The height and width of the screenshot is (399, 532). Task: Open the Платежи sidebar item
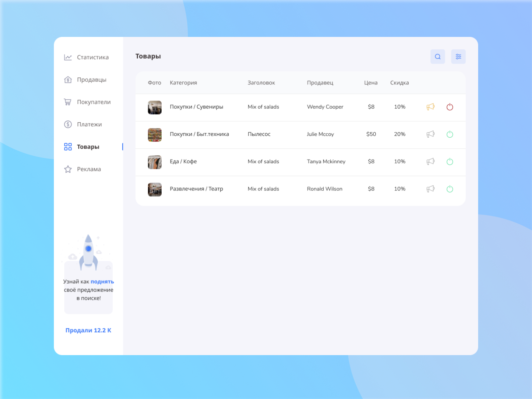click(89, 124)
